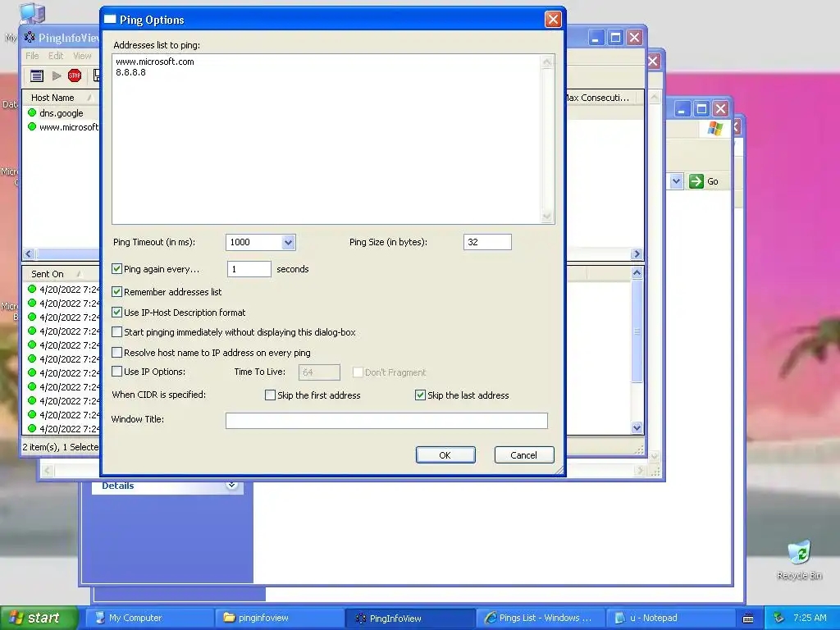Check 'Skip the first address' checkbox
Image resolution: width=840 pixels, height=630 pixels.
click(271, 395)
